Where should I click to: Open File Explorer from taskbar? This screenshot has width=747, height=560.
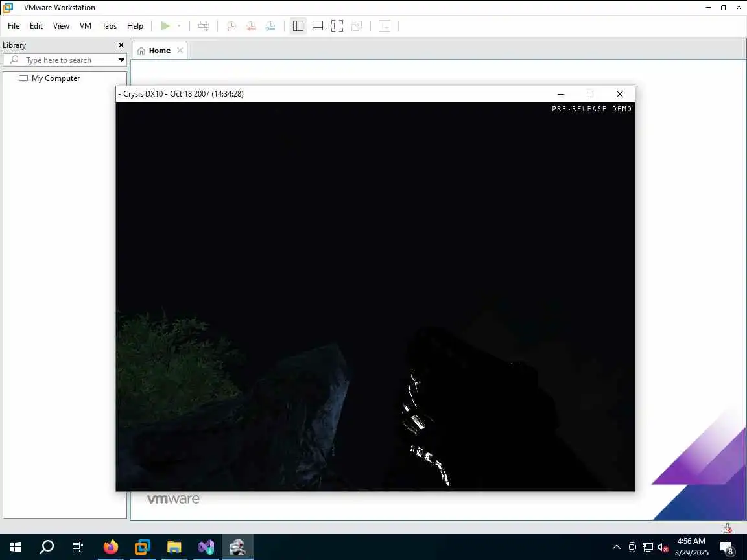(x=174, y=546)
